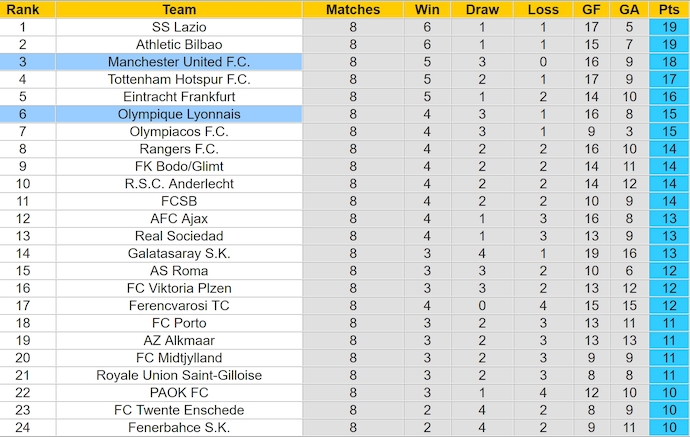This screenshot has width=690, height=437.
Task: Click the Royale Union Saint-Gilloise team name
Action: pyautogui.click(x=179, y=375)
